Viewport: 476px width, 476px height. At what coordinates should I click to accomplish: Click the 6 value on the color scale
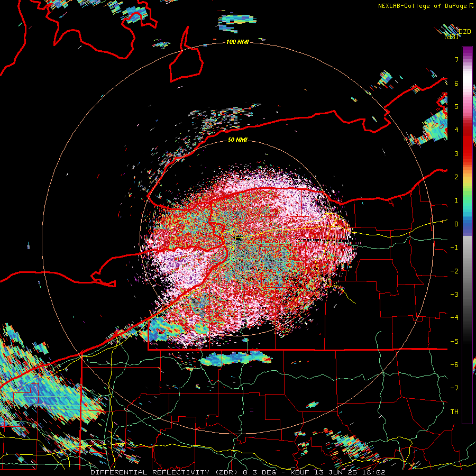tap(456, 83)
